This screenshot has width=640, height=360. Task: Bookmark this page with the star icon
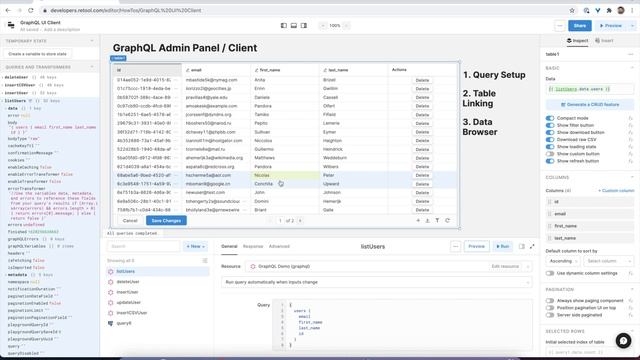pos(572,10)
